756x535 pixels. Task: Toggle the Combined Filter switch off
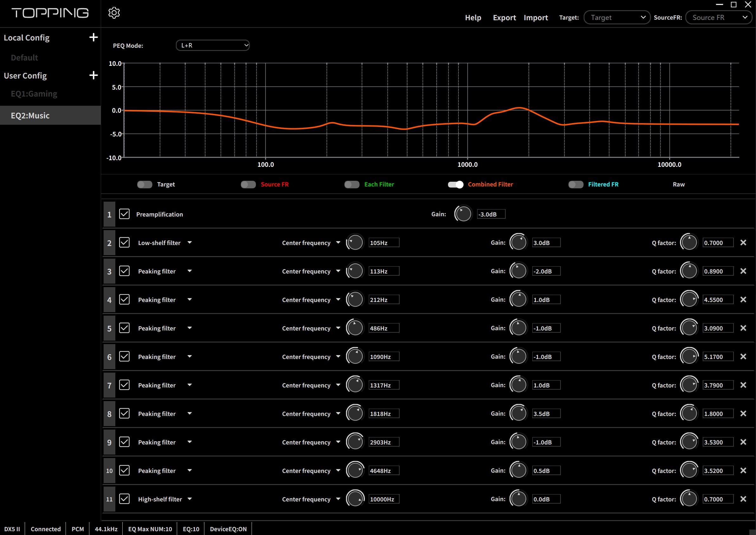point(455,185)
